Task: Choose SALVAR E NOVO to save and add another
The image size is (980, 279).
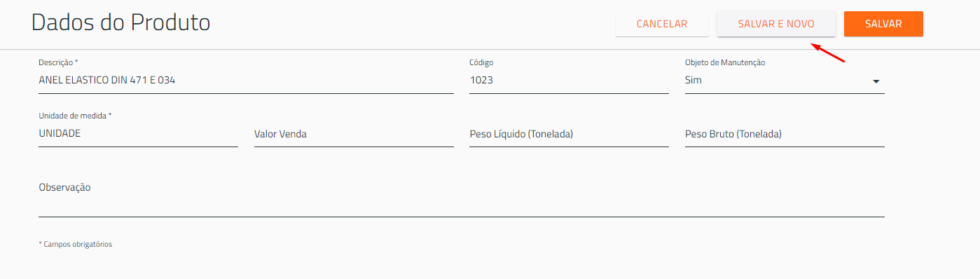Action: click(x=776, y=24)
